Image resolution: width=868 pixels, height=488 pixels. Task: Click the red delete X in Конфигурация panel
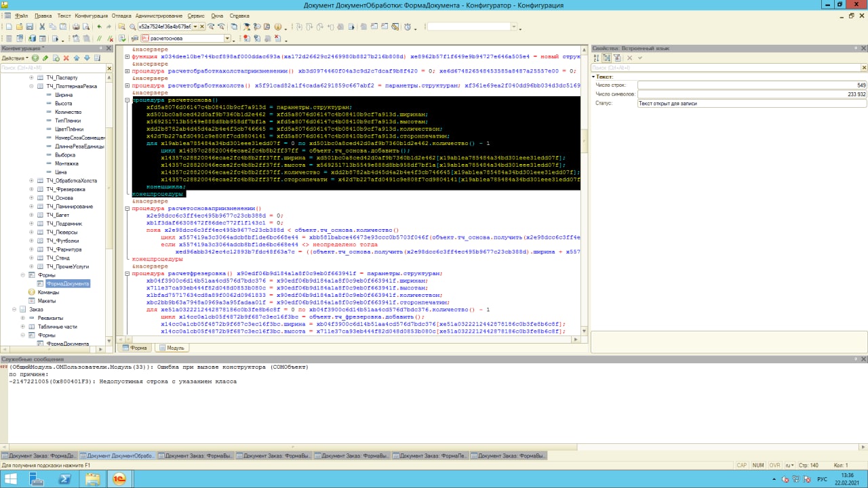point(66,58)
